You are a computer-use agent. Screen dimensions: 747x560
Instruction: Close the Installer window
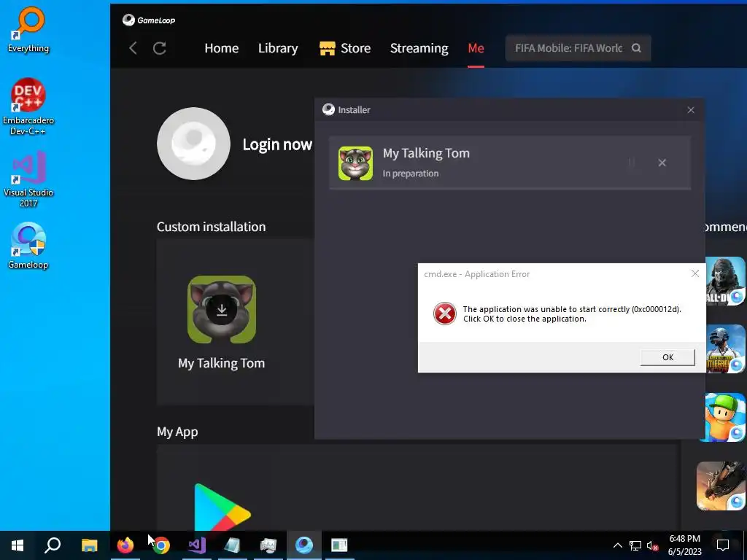[x=691, y=110]
